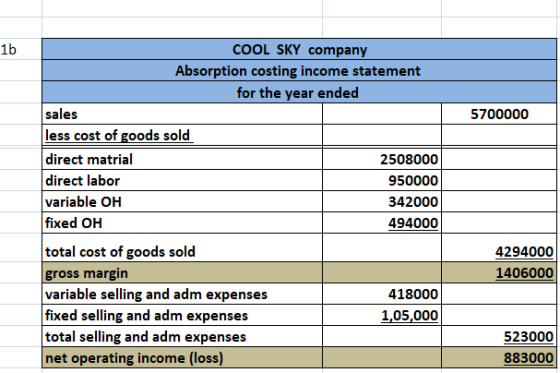Select 'less cost of goods sold' cell
Image resolution: width=560 pixels, height=373 pixels.
point(182,135)
